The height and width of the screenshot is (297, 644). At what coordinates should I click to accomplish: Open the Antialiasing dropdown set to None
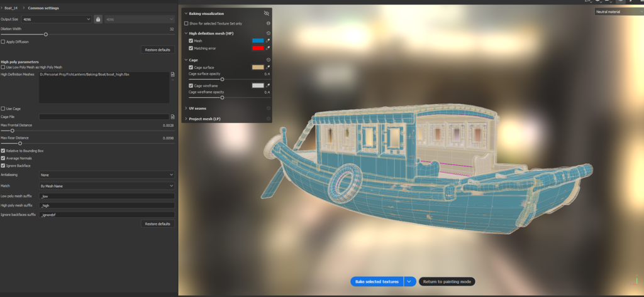coord(107,175)
